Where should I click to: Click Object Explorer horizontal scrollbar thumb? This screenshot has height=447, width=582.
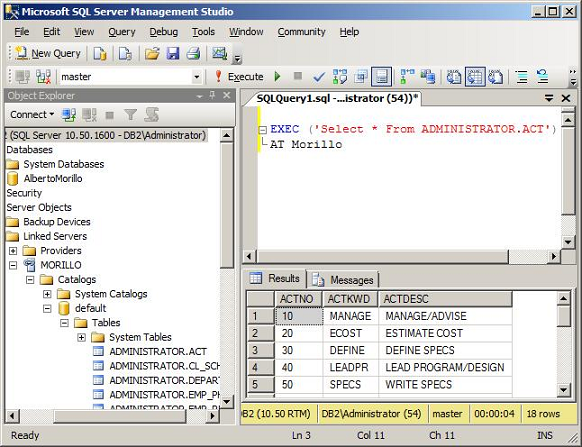[120, 416]
